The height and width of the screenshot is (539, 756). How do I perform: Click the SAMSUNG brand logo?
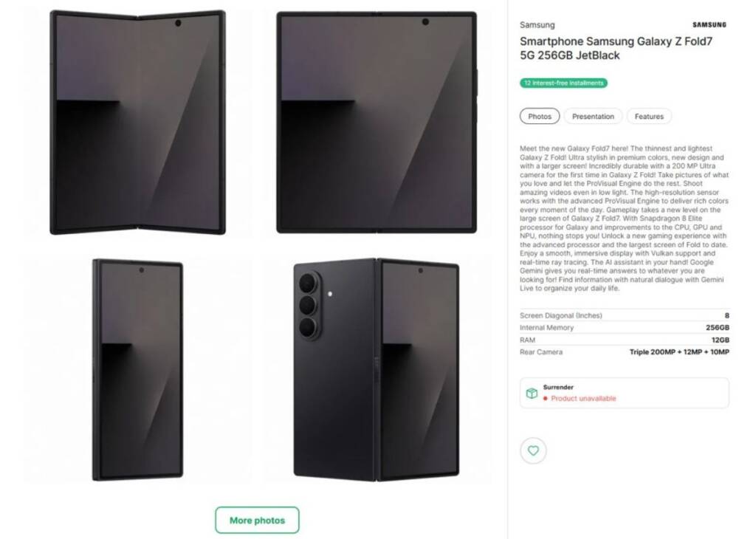(x=709, y=25)
